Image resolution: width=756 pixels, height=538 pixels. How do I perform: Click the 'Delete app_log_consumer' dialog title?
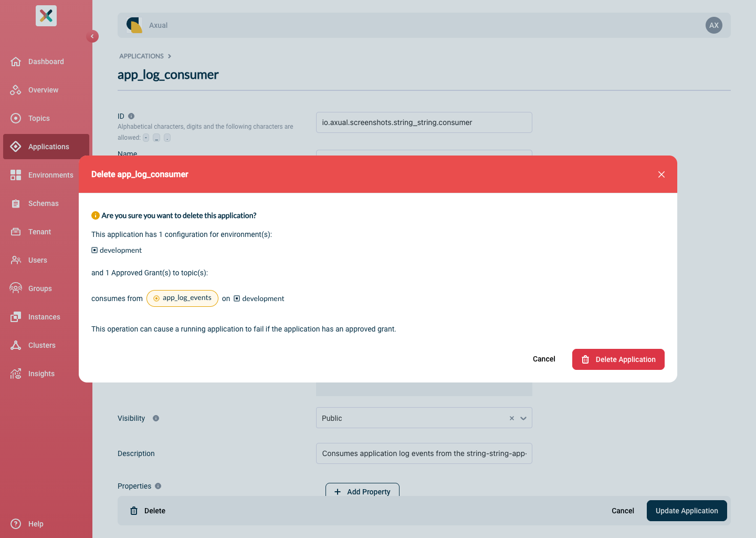140,174
